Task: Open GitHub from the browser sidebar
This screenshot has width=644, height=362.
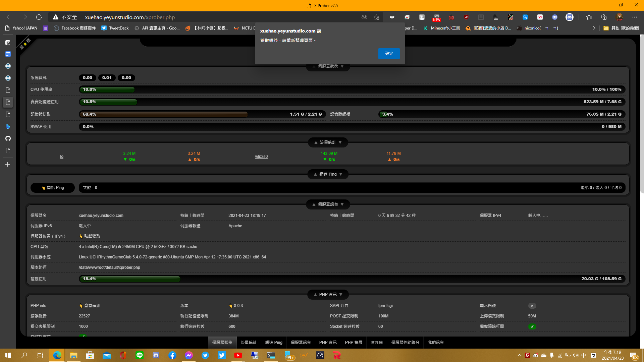Action: [8, 138]
